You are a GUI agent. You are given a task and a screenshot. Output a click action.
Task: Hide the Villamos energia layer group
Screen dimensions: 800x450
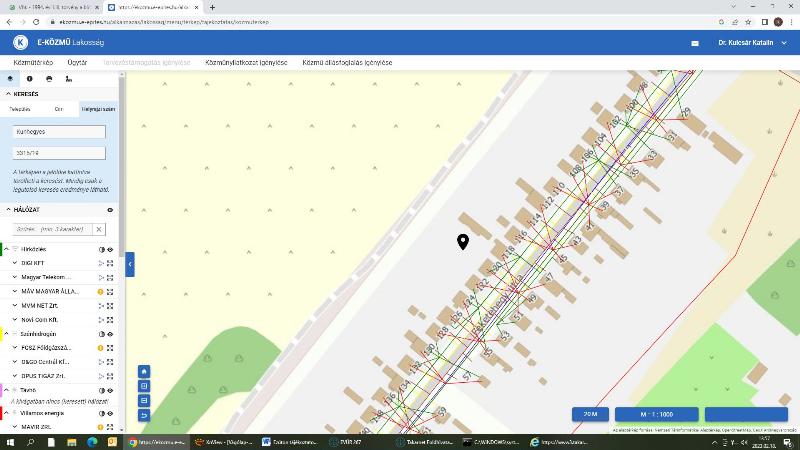(110, 413)
